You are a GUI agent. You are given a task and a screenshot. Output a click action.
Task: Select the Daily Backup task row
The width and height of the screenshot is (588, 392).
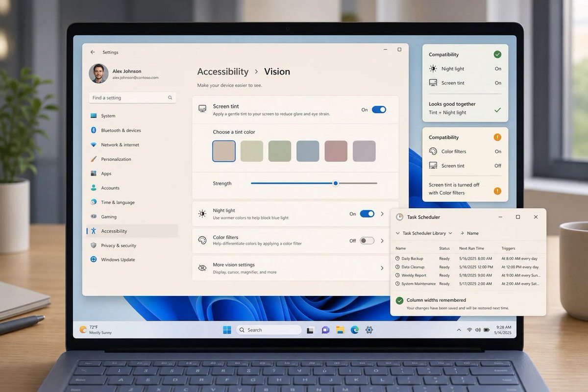click(468, 259)
